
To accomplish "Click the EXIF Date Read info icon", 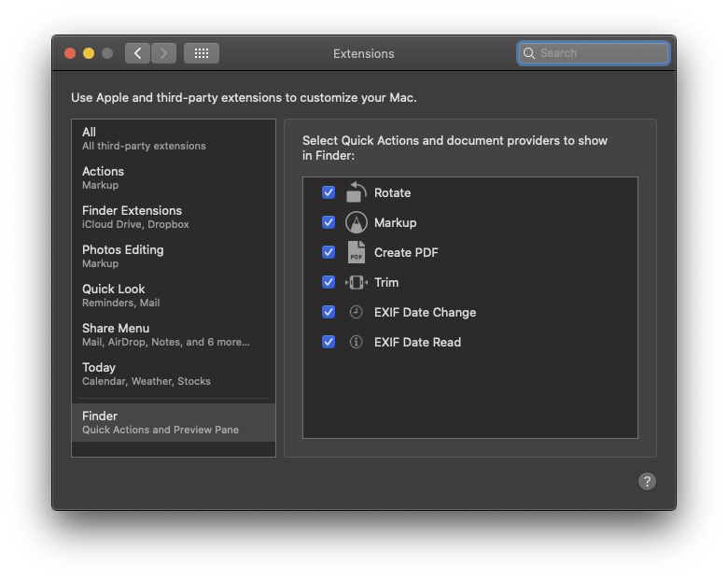I will 357,342.
